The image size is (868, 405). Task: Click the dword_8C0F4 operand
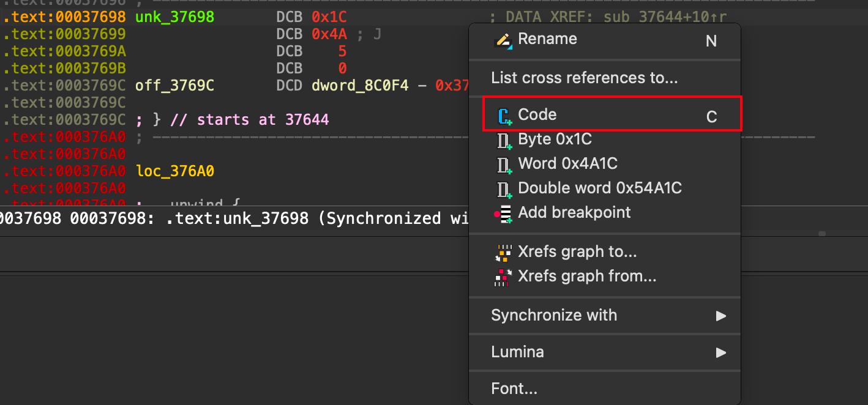pyautogui.click(x=361, y=86)
